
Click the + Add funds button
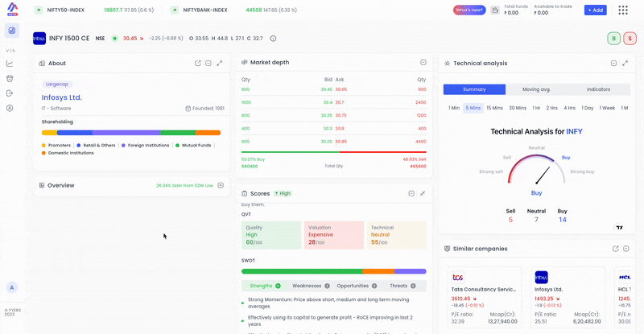point(595,10)
